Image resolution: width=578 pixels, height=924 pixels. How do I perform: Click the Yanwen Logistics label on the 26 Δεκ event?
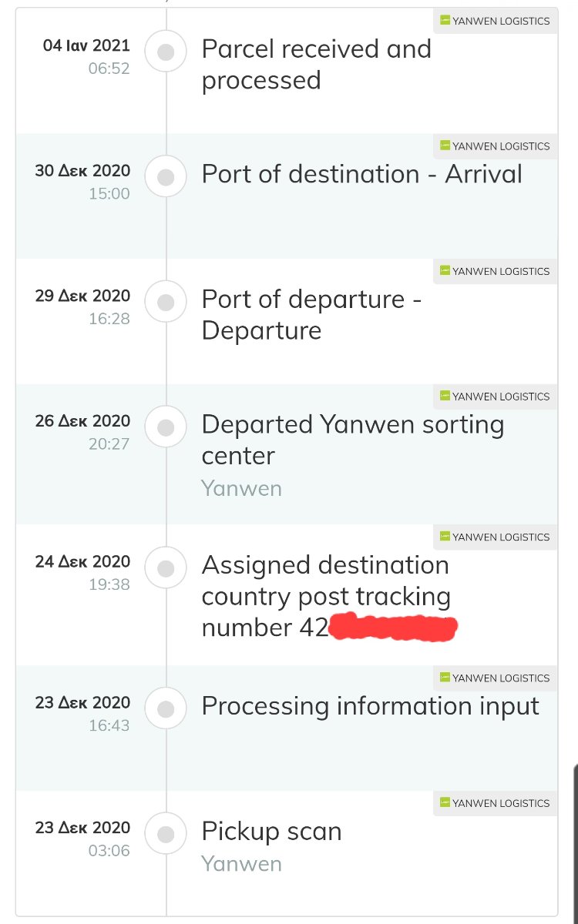pos(495,396)
